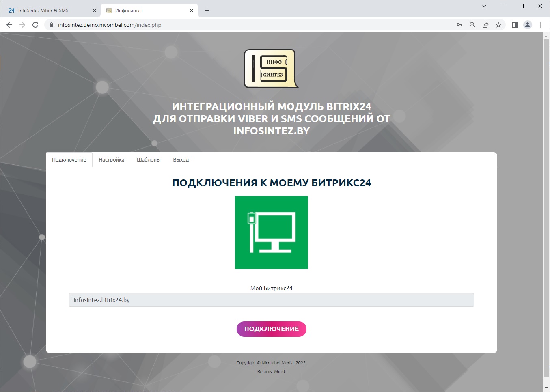Go forward to the next page
Image resolution: width=550 pixels, height=392 pixels.
tap(22, 25)
